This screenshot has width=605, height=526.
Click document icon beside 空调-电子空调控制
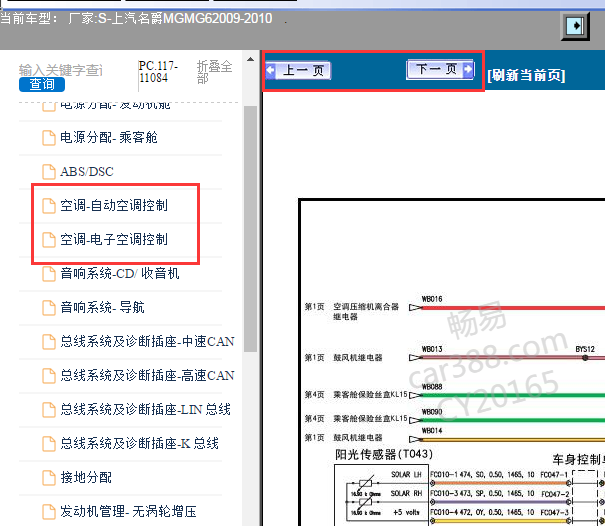(49, 240)
